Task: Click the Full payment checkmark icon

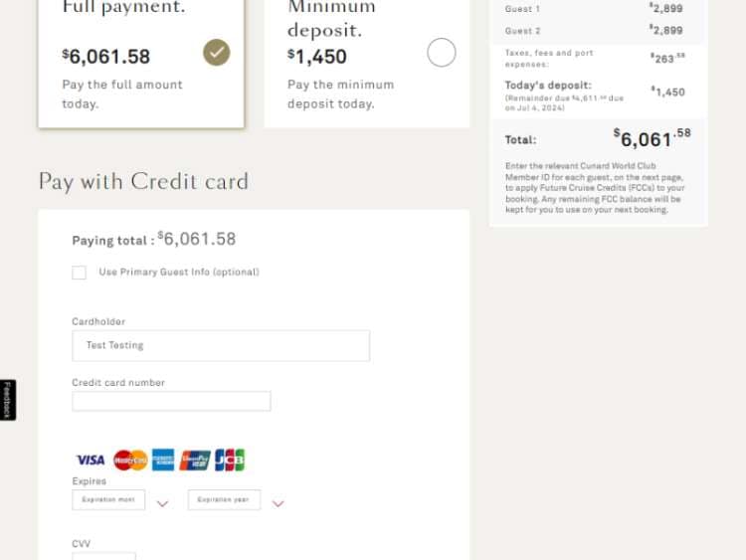Action: tap(216, 53)
